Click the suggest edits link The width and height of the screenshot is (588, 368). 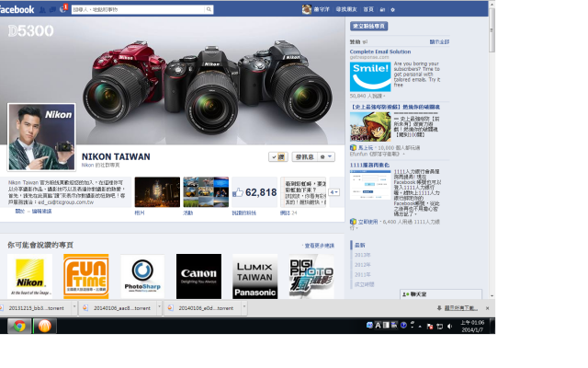(41, 212)
